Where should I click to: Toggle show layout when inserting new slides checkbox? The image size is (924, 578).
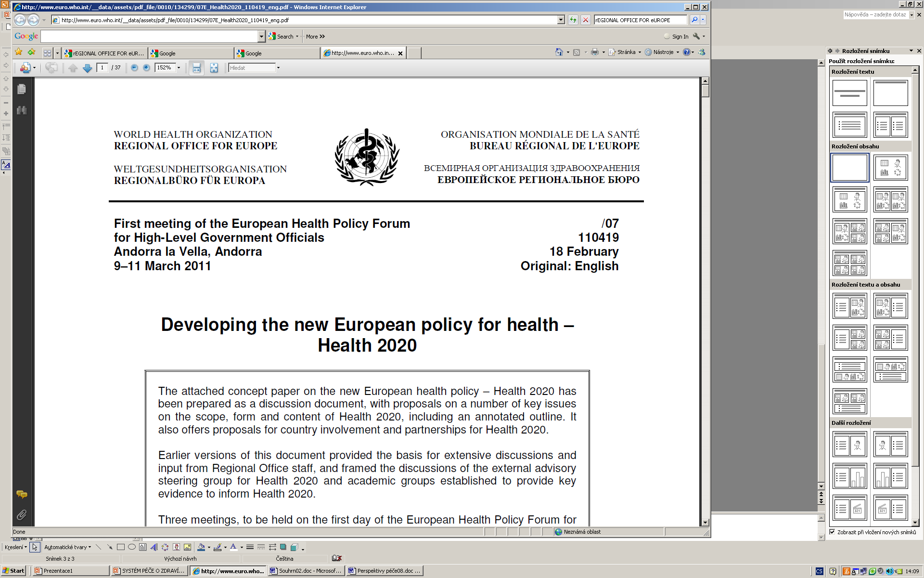[x=833, y=532]
